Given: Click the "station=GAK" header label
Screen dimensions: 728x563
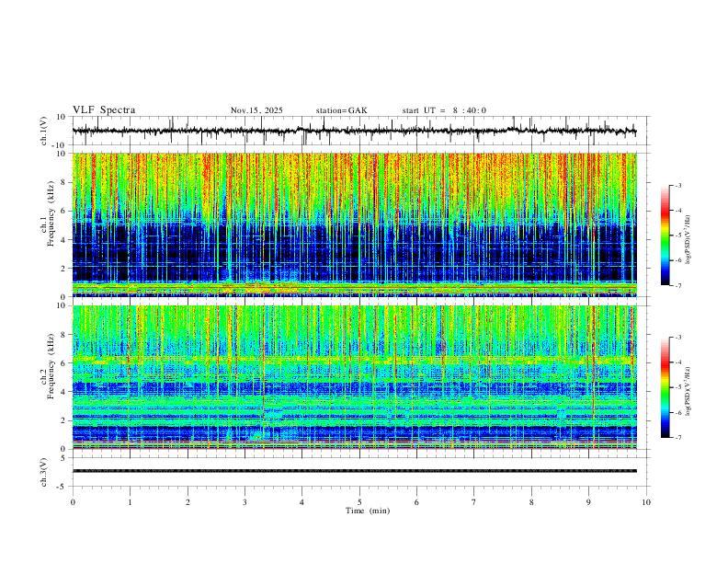Looking at the screenshot, I should tap(341, 110).
